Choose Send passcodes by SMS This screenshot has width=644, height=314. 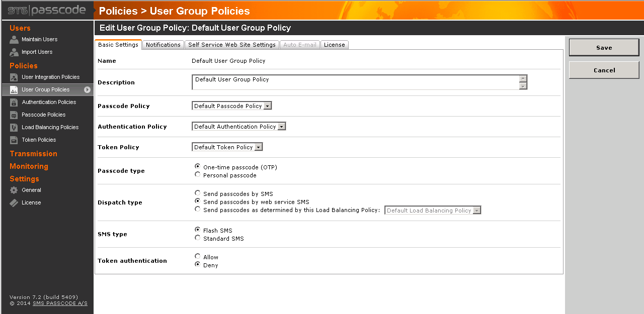(198, 193)
